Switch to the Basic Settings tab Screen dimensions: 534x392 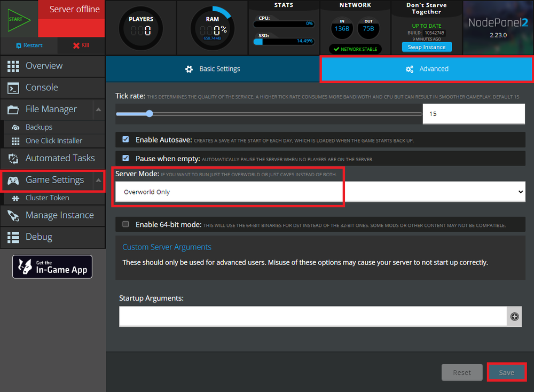[x=213, y=69]
